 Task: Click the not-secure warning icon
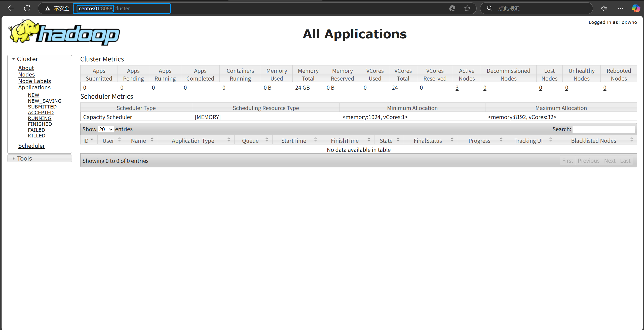pos(48,8)
